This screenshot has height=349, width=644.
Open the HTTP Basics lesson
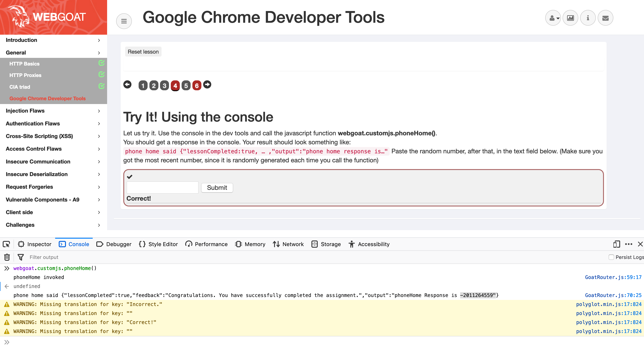(x=25, y=64)
